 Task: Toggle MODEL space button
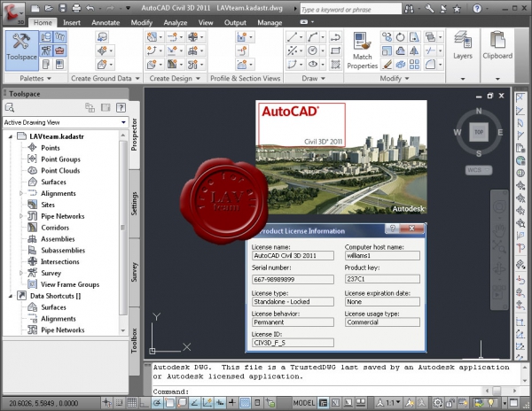[x=303, y=403]
